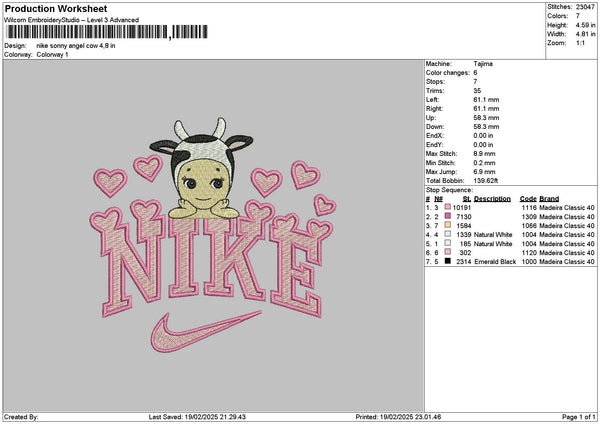The image size is (600, 424).
Task: Click the Colorway 1 value
Action: 54,55
